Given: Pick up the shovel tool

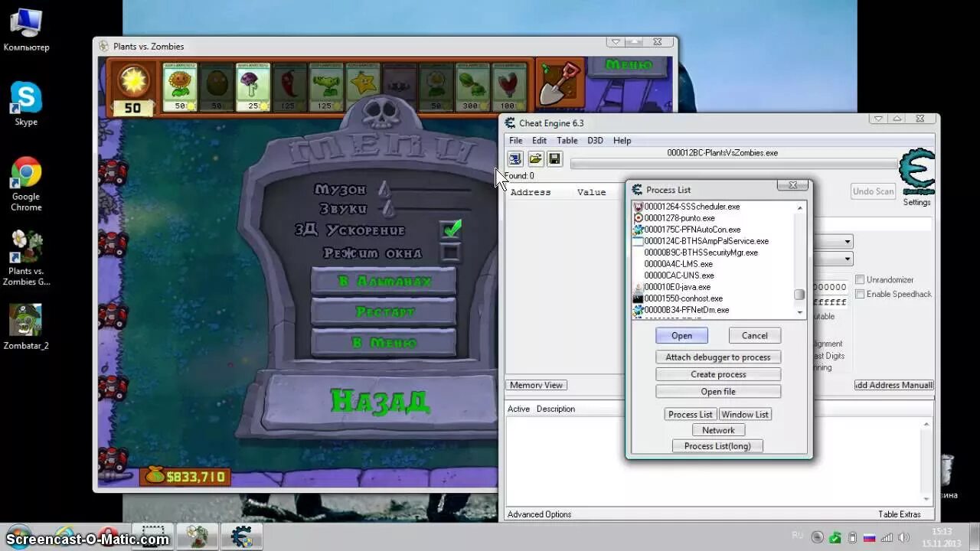Looking at the screenshot, I should tap(560, 83).
